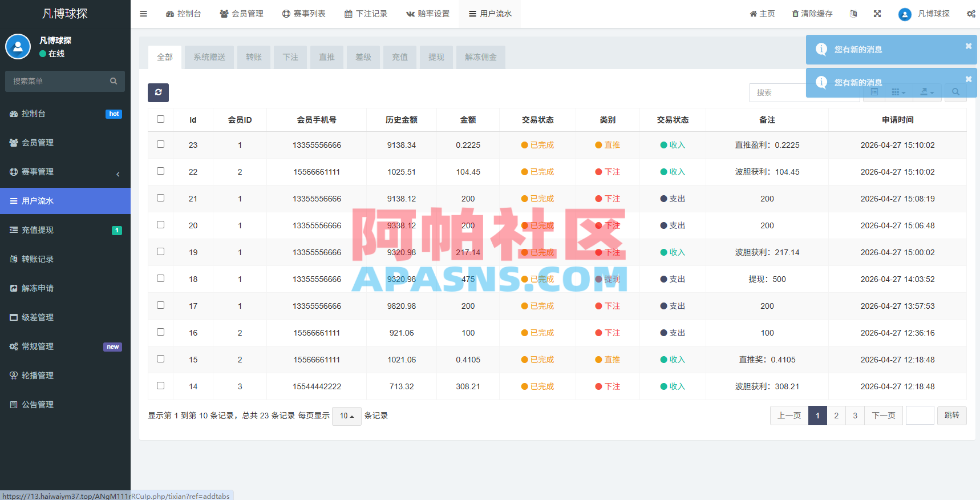Screen dimensions: 980x500
Task: Click the top-right user avatar
Action: [x=905, y=14]
